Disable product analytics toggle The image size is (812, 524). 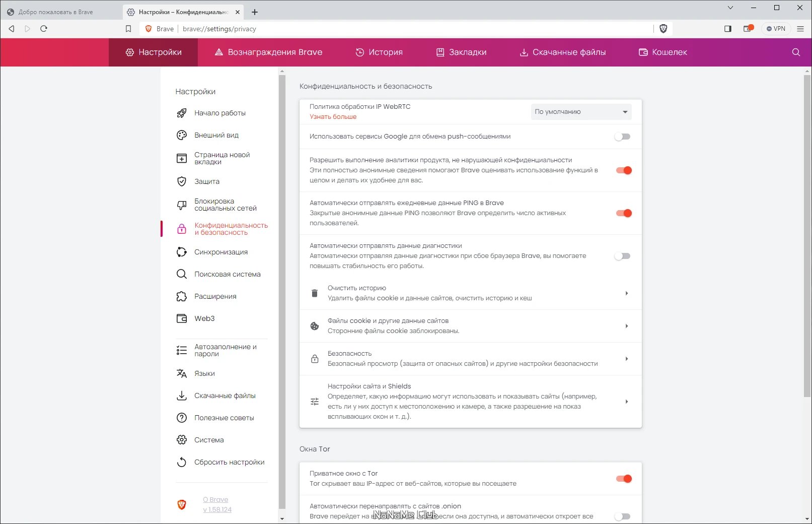click(x=624, y=170)
